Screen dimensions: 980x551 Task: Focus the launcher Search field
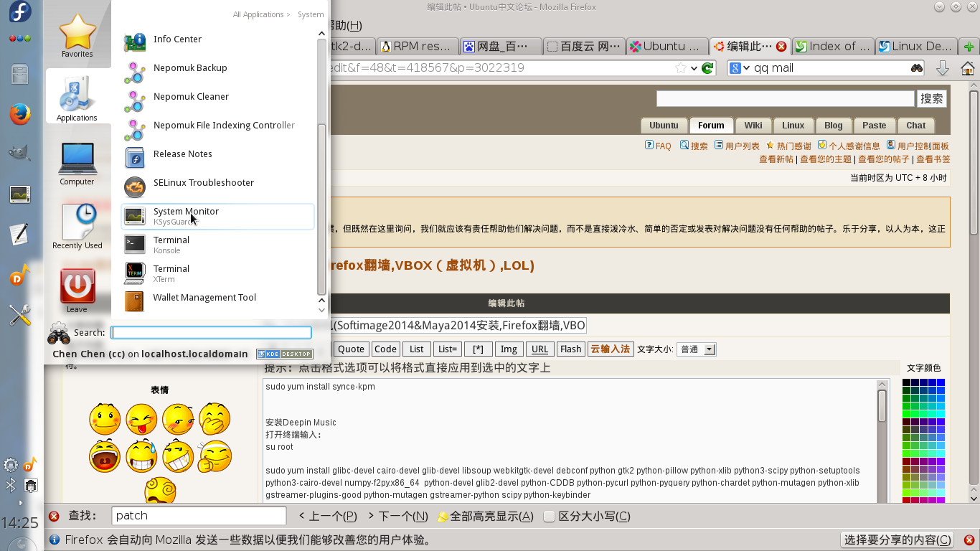[211, 332]
